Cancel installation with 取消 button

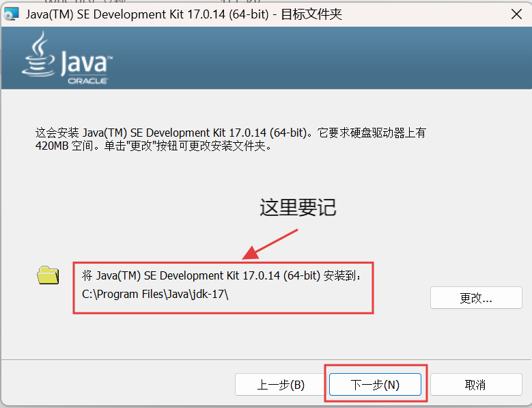[476, 385]
